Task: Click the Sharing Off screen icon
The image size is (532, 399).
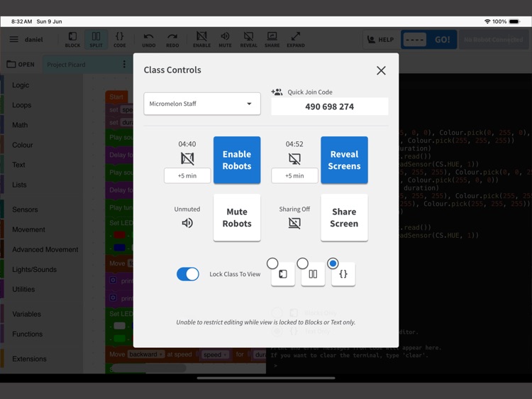Action: pyautogui.click(x=294, y=223)
